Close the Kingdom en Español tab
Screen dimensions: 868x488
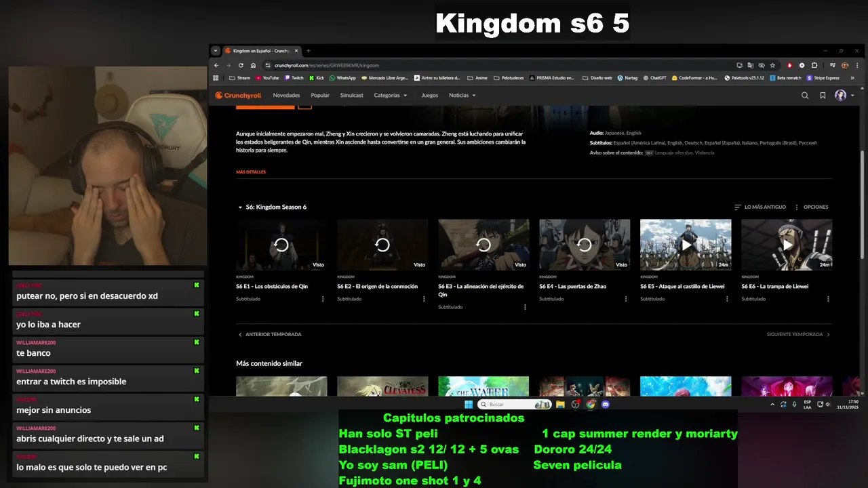[296, 51]
